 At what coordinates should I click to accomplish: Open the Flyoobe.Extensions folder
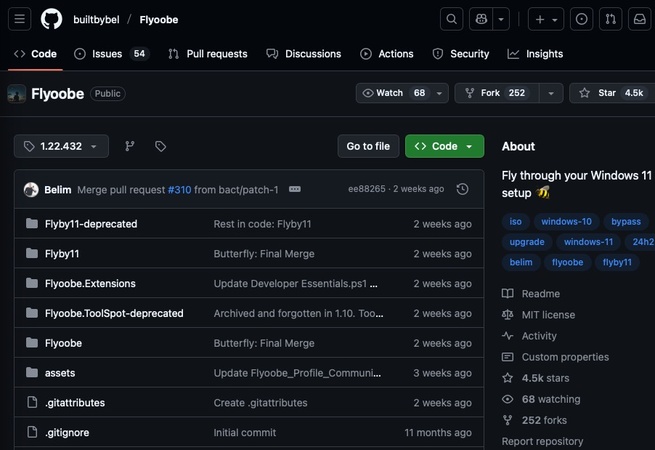(x=90, y=283)
